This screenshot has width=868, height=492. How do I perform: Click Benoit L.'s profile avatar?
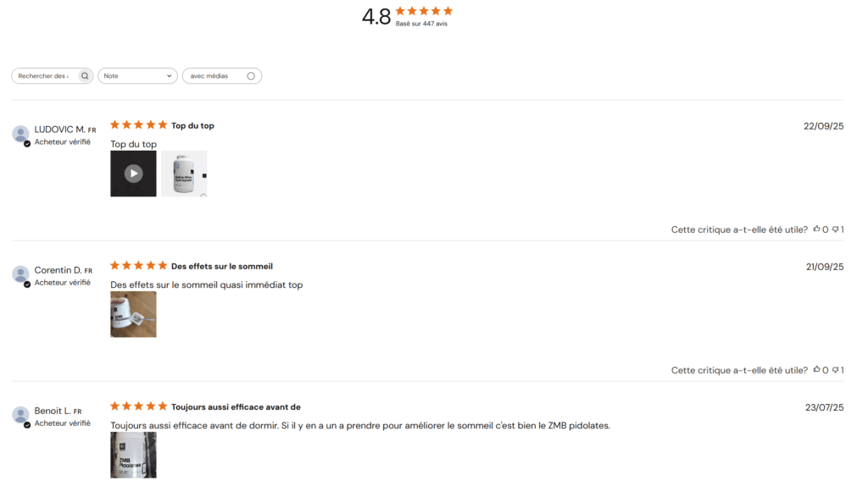tap(20, 415)
